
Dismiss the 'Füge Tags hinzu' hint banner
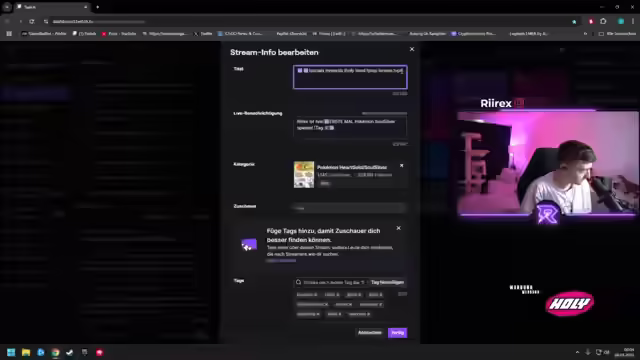[398, 228]
